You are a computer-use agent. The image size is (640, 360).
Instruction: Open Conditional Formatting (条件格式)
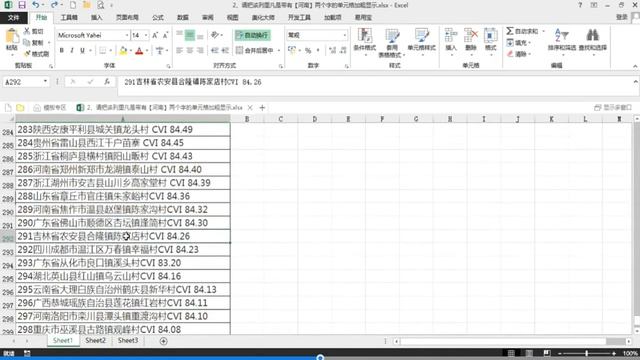(x=364, y=41)
